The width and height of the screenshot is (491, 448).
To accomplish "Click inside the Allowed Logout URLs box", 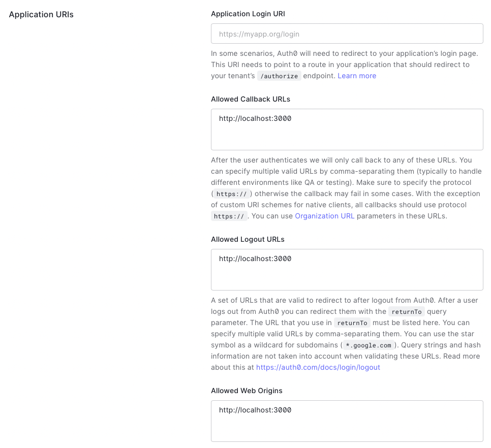I will [347, 269].
